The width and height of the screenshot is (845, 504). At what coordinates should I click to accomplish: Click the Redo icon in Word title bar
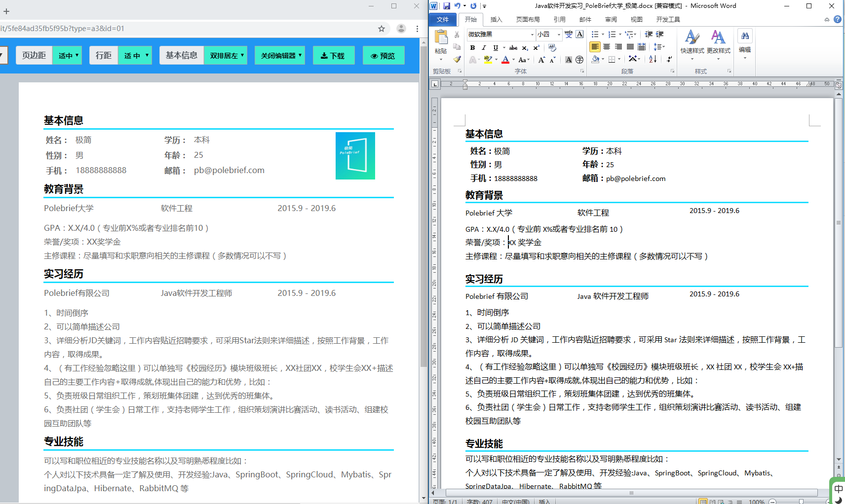coord(473,6)
